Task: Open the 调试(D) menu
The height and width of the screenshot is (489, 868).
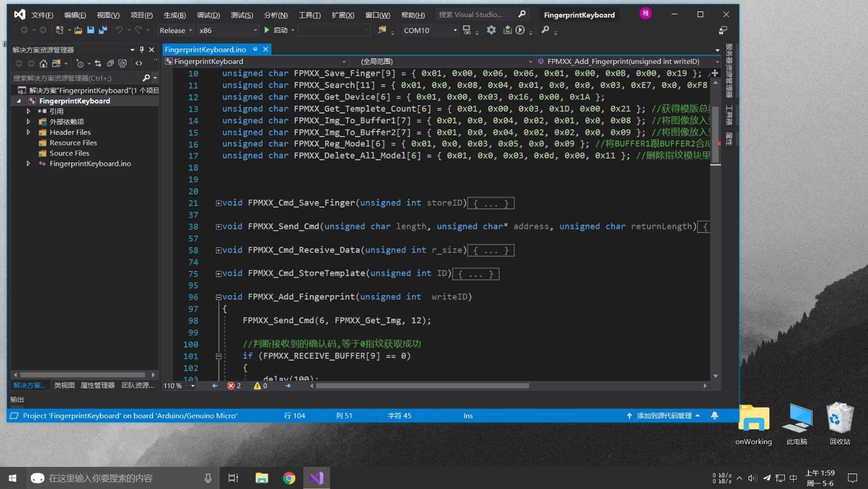Action: (x=208, y=15)
